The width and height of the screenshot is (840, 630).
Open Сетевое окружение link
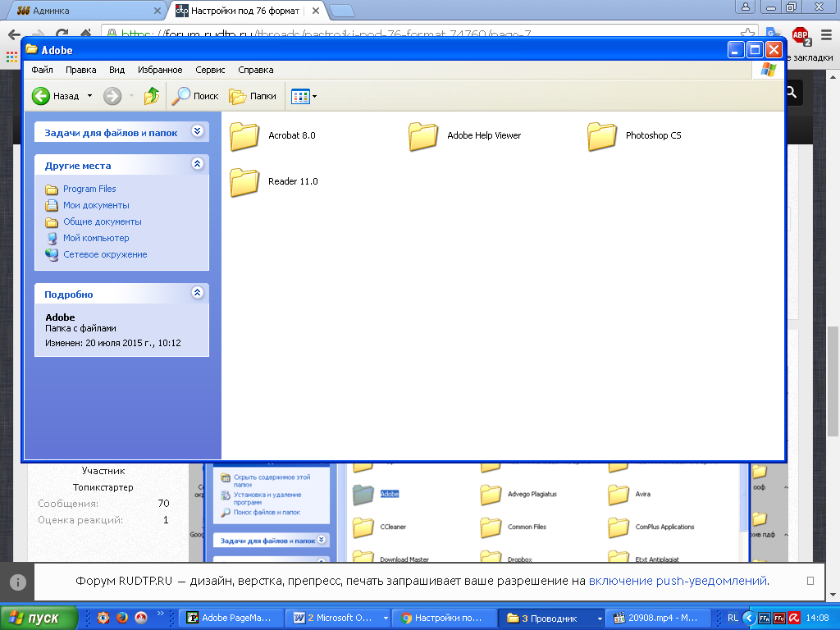(105, 254)
